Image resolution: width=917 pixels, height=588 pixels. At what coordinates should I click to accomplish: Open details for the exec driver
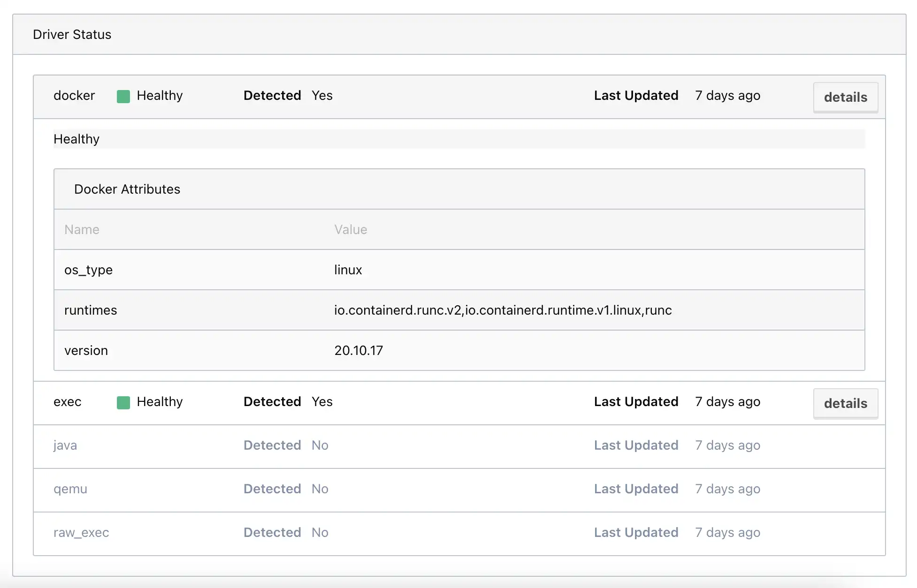pos(845,403)
